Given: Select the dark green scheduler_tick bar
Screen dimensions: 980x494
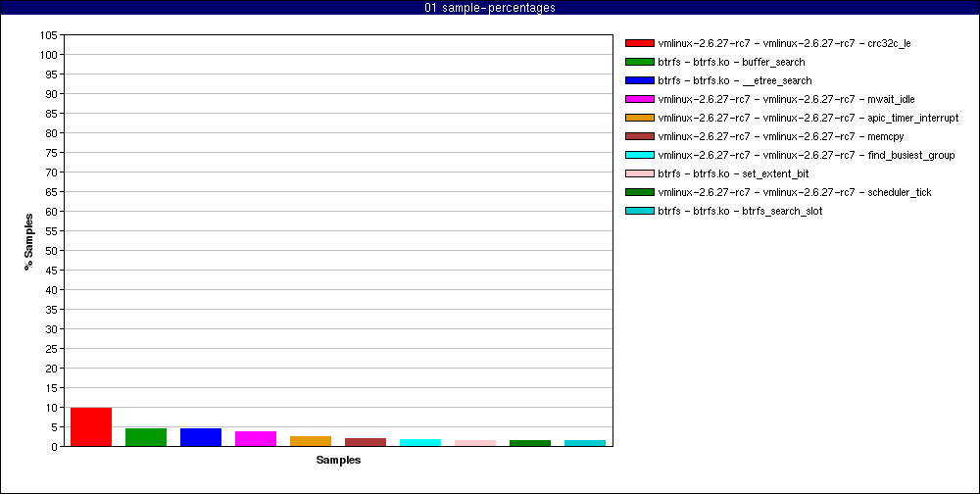Looking at the screenshot, I should coord(530,443).
